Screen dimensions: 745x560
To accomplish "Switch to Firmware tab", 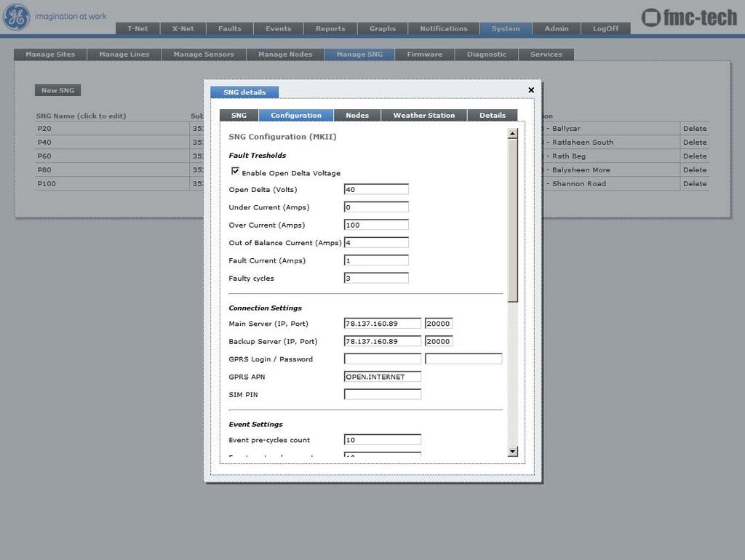I will [424, 54].
